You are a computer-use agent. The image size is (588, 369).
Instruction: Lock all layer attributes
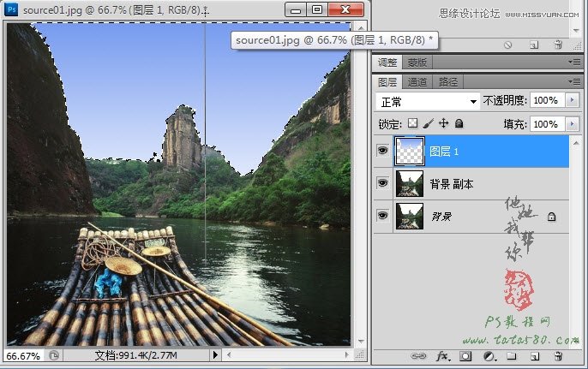[459, 123]
